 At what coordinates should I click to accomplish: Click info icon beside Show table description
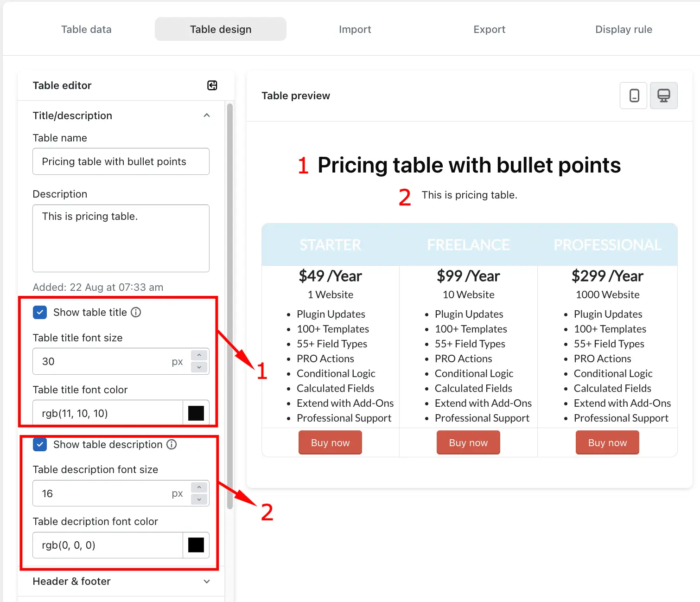[172, 444]
